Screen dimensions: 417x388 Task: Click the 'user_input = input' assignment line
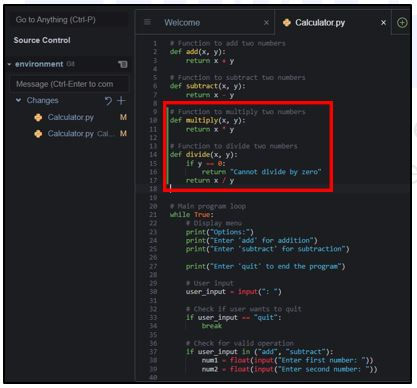[x=233, y=292]
